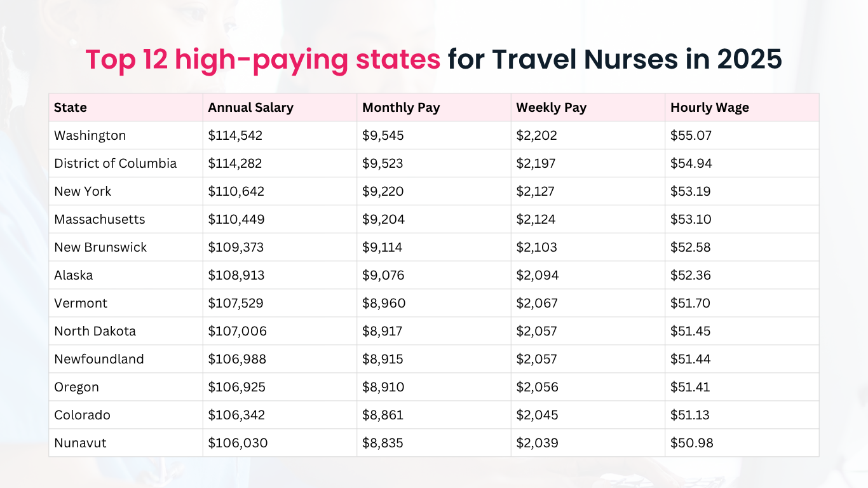
Task: Select Oregon's hourly wage $51.41
Action: pyautogui.click(x=690, y=387)
